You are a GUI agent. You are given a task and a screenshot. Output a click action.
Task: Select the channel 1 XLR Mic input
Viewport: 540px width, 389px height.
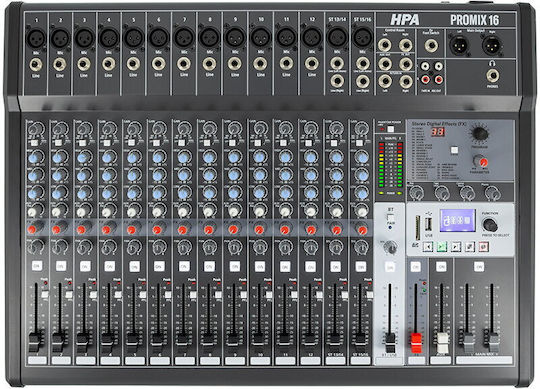coord(36,38)
